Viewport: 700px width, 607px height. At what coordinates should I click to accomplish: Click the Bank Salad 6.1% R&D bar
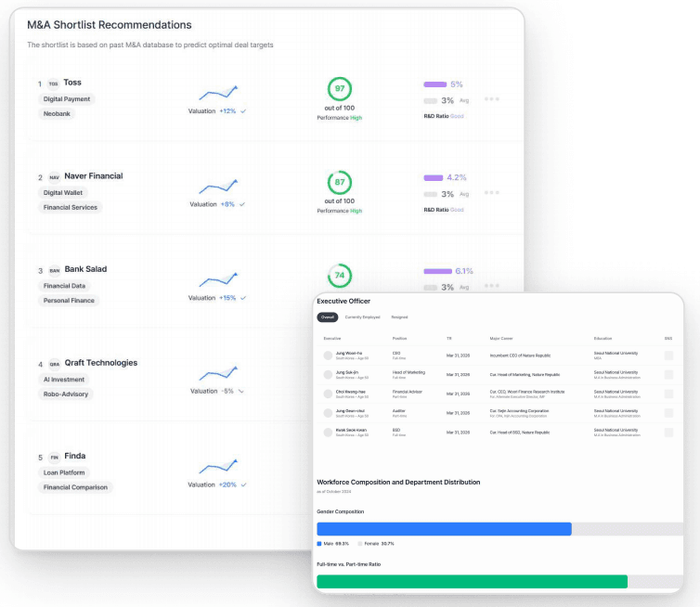pyautogui.click(x=438, y=271)
